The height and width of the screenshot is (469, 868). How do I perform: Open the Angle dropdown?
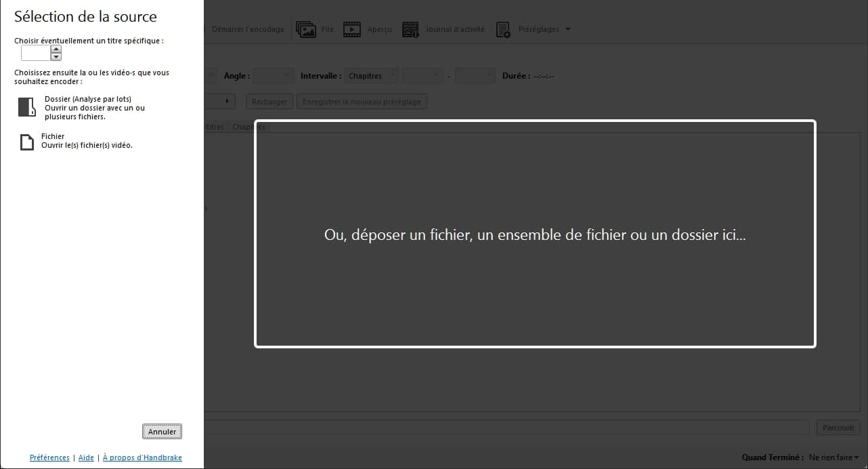(x=273, y=76)
